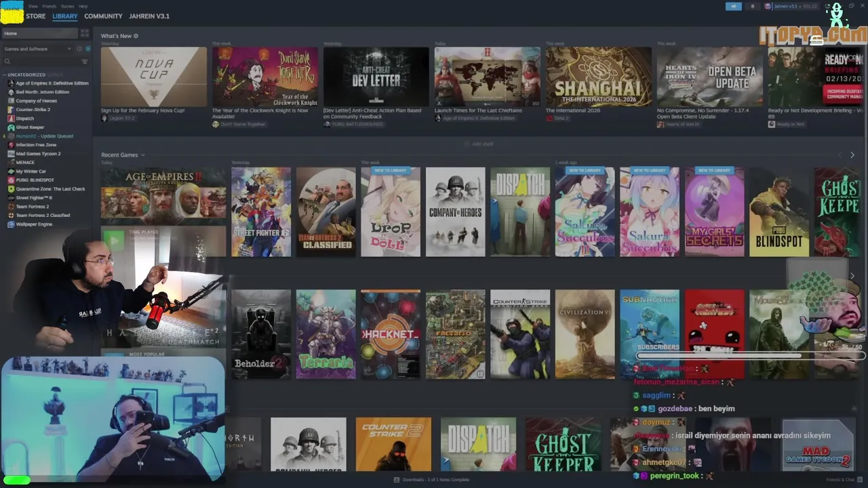
Task: Select Bad North: Jotunn Edition in the list
Action: (43, 92)
